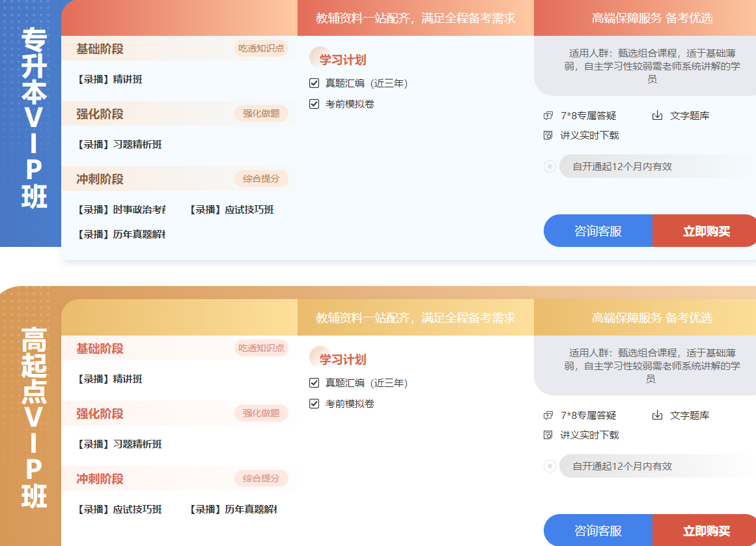
Task: Click the 7*8专属答疑 icon in 专升本VIP班
Action: (x=548, y=116)
